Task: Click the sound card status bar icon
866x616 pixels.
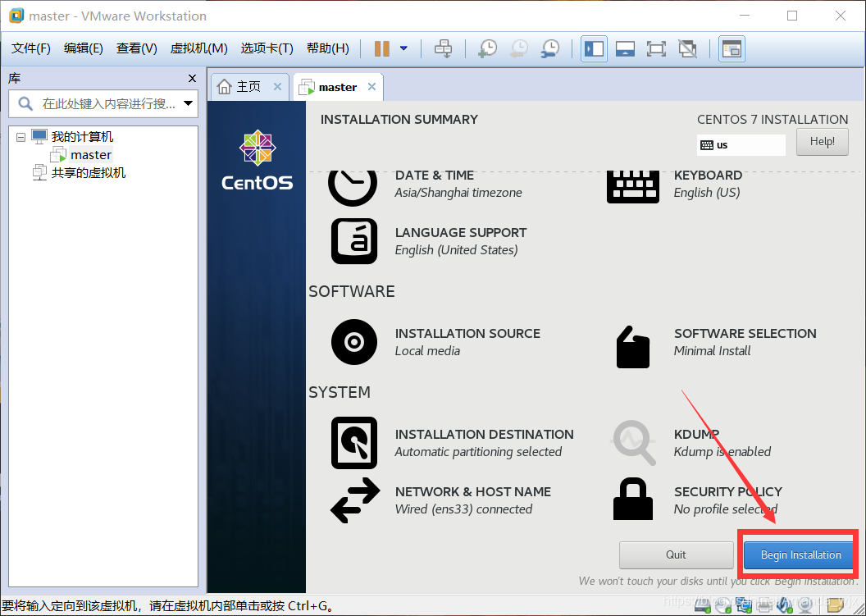Action: 784,606
